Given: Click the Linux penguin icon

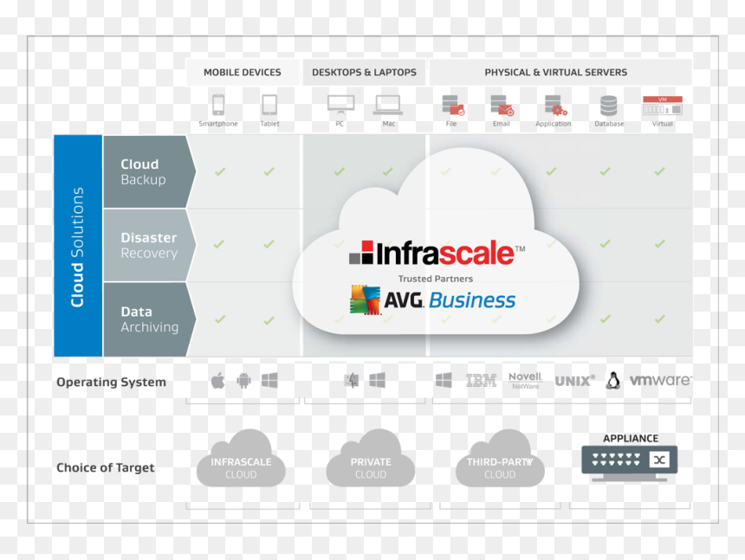Looking at the screenshot, I should pyautogui.click(x=613, y=380).
